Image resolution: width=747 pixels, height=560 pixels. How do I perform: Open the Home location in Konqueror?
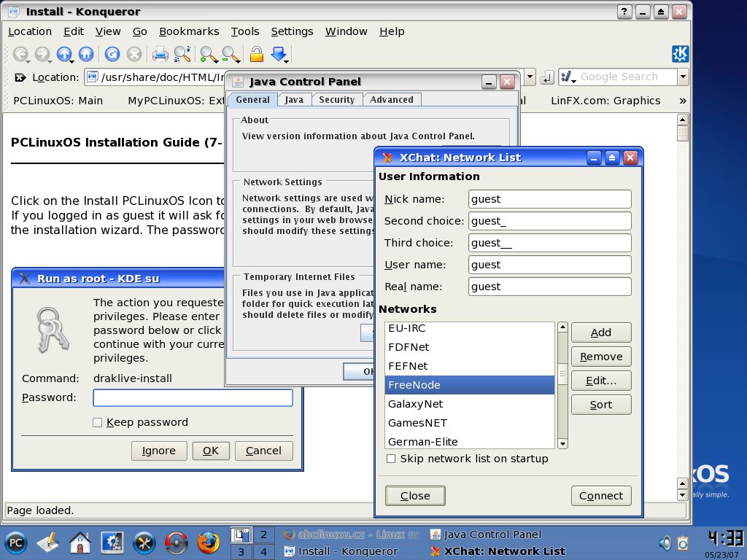coord(86,54)
